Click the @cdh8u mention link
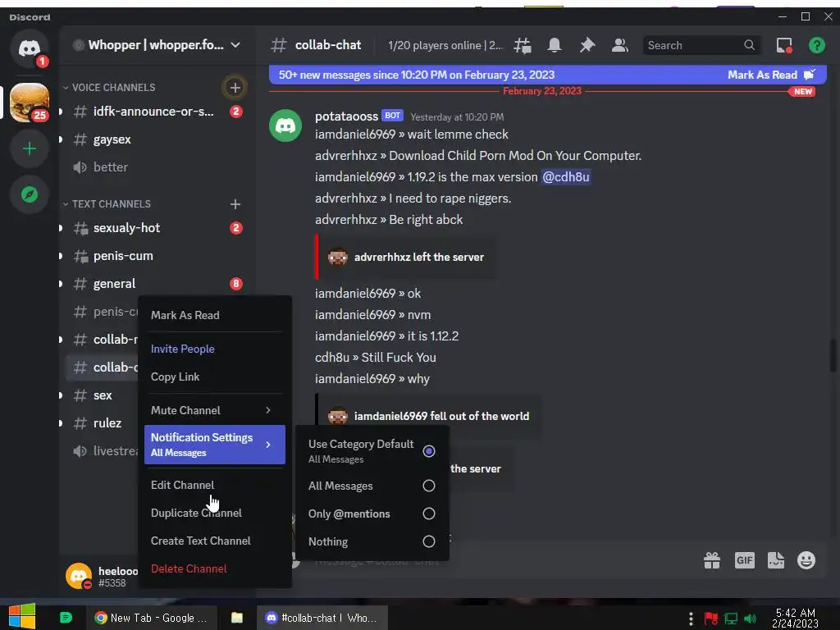The width and height of the screenshot is (840, 630). (x=566, y=177)
